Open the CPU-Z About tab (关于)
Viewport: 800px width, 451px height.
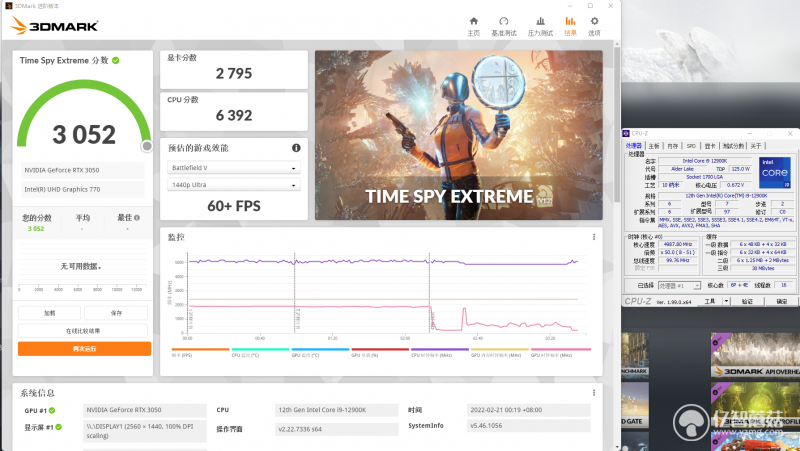coord(756,146)
